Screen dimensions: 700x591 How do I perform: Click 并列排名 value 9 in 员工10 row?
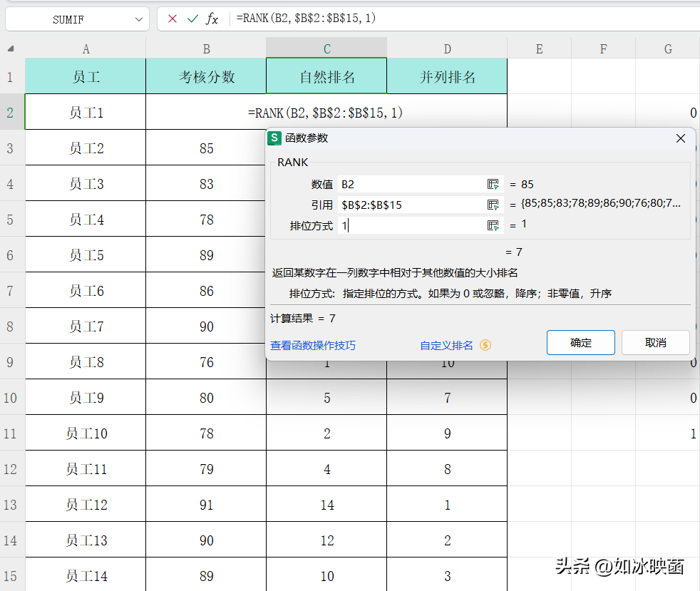[448, 433]
